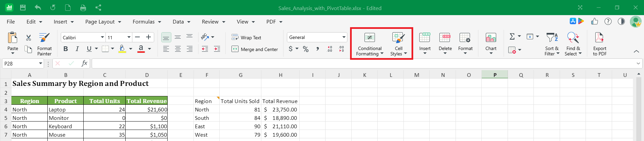Decrease the indent
The width and height of the screenshot is (644, 141).
(x=205, y=49)
